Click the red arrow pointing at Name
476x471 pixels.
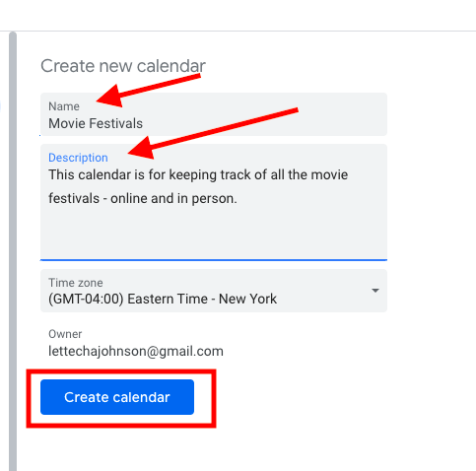point(149,91)
